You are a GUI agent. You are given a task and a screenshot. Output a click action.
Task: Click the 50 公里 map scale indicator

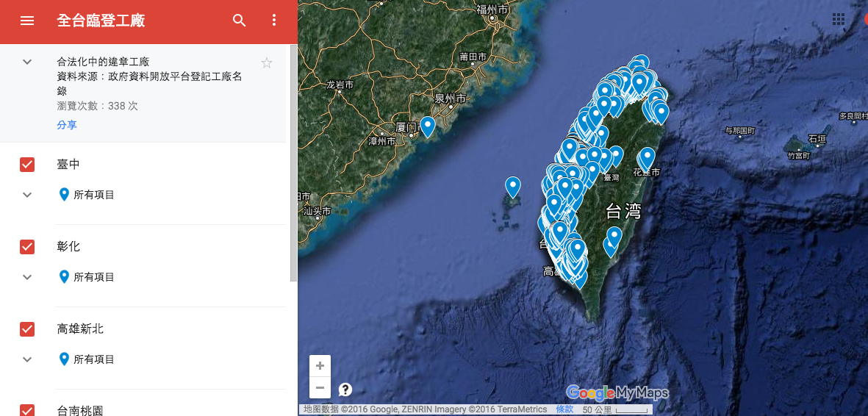coord(614,410)
